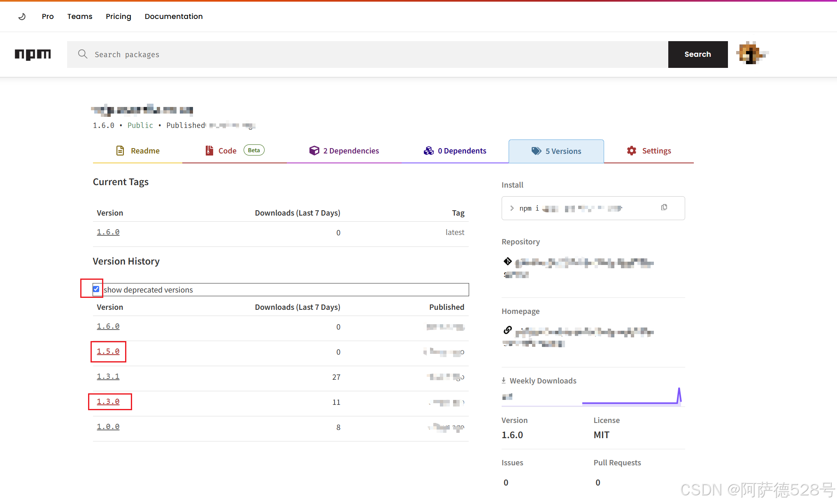Switch to 0 Dependents tab
Image resolution: width=837 pixels, height=504 pixels.
(x=455, y=151)
